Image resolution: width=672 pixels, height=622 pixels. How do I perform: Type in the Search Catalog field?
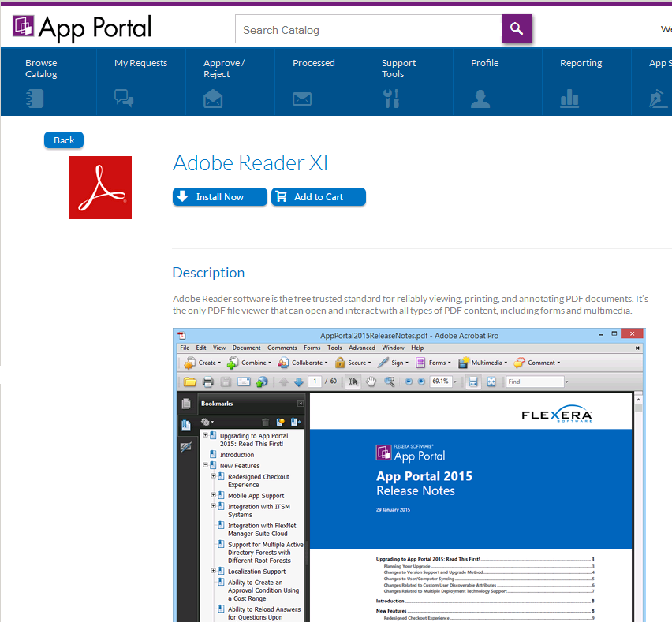[x=368, y=30]
